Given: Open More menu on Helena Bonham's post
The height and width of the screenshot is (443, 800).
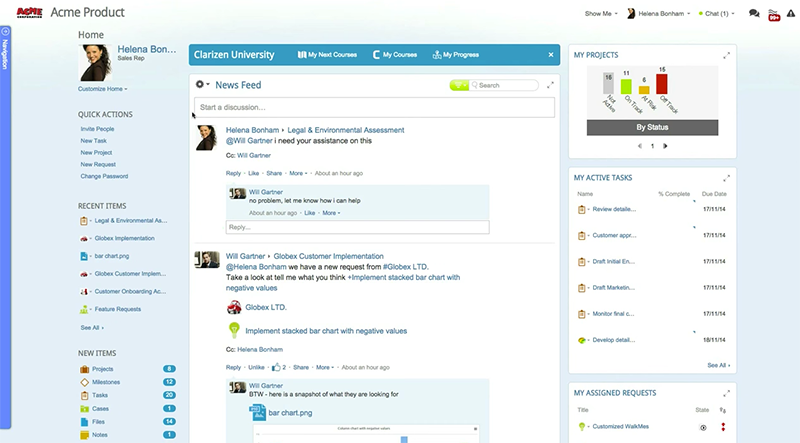Looking at the screenshot, I should pos(298,174).
